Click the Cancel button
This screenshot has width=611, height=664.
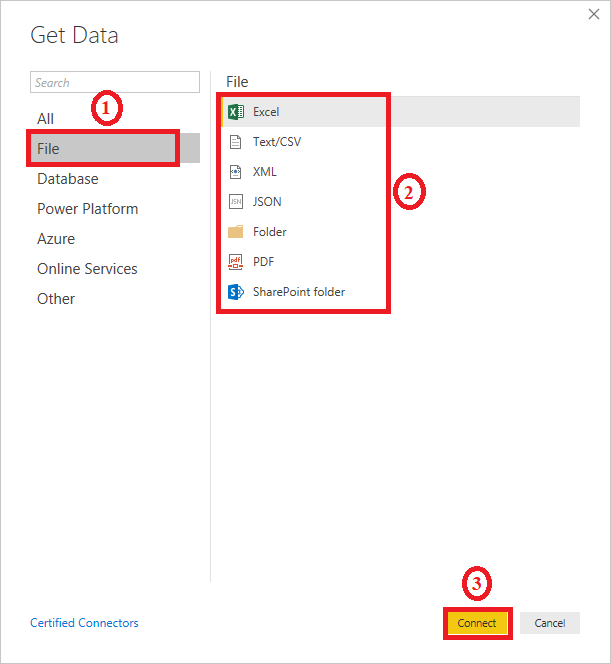coord(550,623)
